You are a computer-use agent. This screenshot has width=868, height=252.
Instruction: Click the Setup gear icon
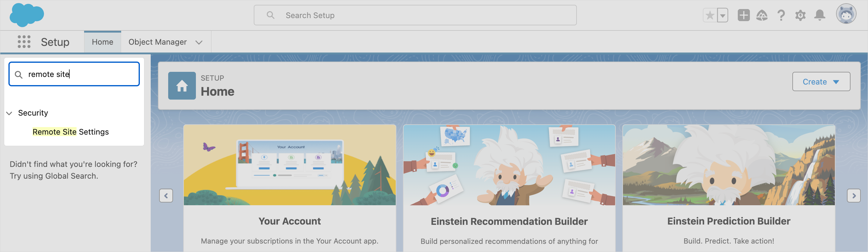pos(800,15)
